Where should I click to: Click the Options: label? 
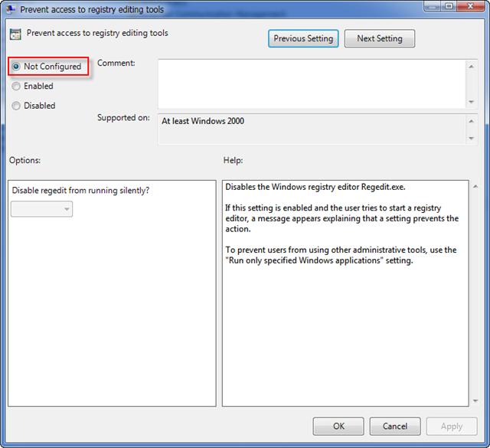tap(24, 160)
